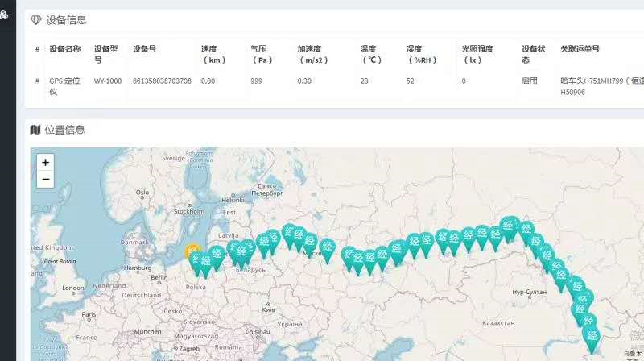Click the Oslo label on the map

142,192
